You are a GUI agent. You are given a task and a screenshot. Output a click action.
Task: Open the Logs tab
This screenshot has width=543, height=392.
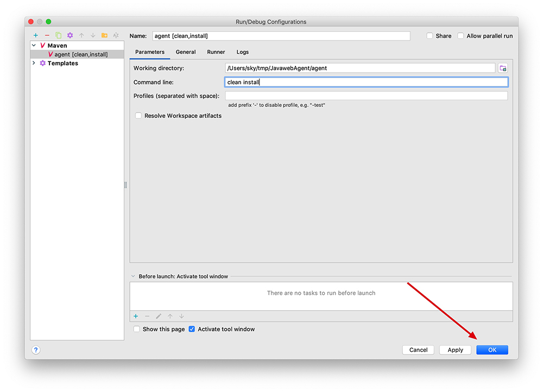[x=242, y=52]
